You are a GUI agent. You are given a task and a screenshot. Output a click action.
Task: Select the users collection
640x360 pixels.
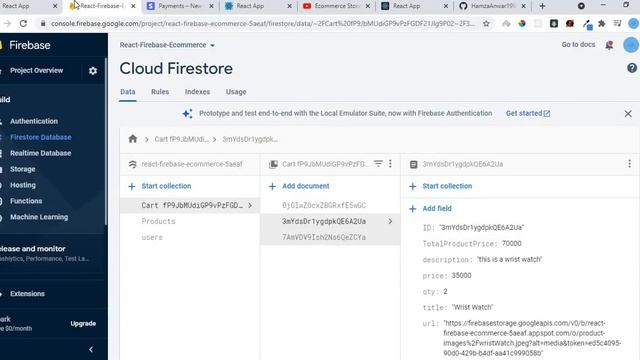click(x=152, y=237)
